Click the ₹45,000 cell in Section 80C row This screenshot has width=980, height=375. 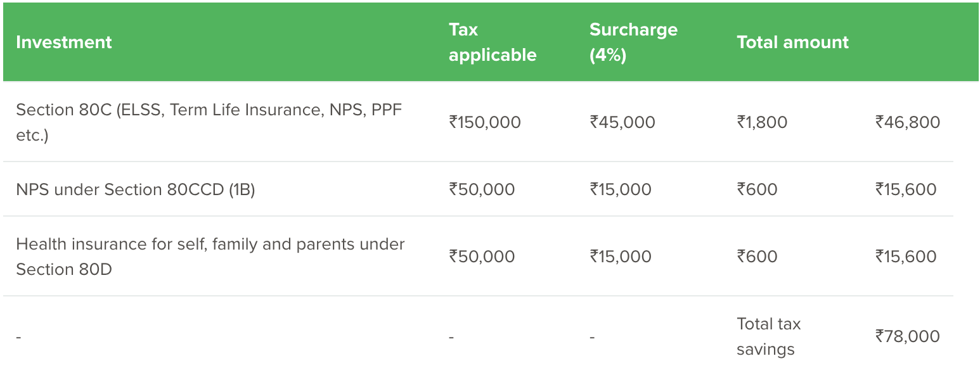(622, 122)
